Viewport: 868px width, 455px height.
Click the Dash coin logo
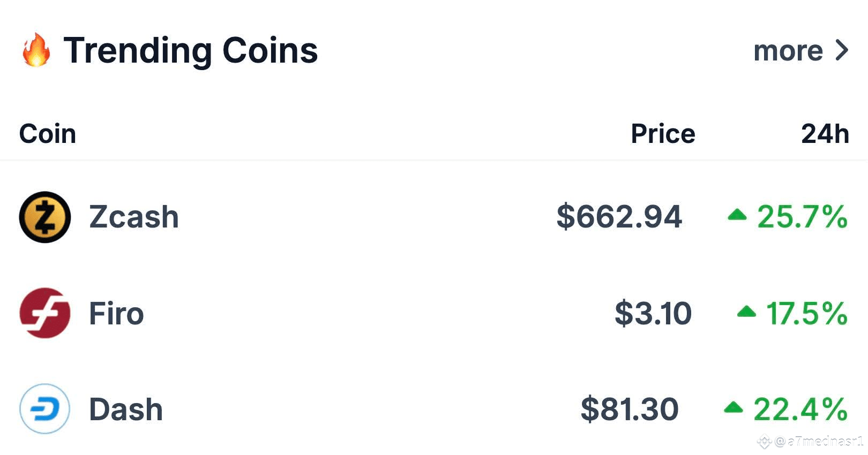45,409
